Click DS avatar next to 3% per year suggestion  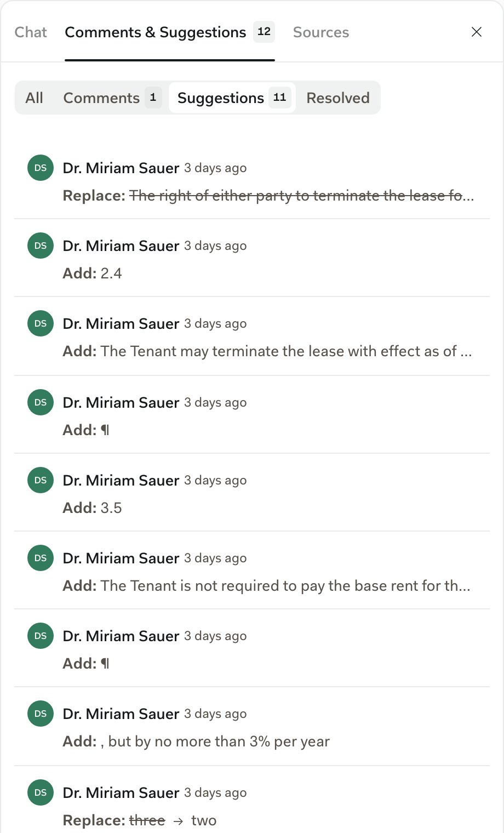(x=41, y=714)
